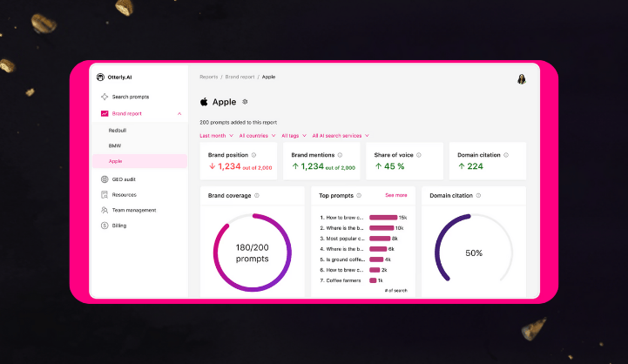Open the Last month date dropdown
The width and height of the screenshot is (628, 364).
pyautogui.click(x=215, y=136)
